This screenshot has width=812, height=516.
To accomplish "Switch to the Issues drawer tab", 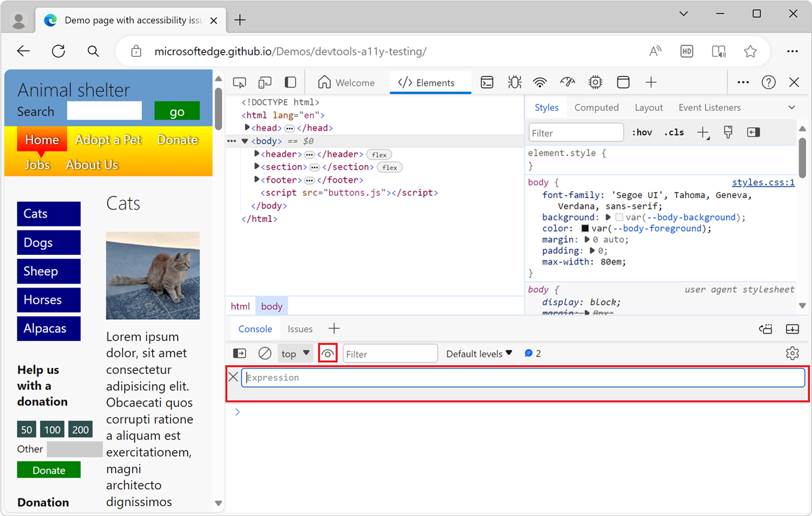I will [x=300, y=329].
